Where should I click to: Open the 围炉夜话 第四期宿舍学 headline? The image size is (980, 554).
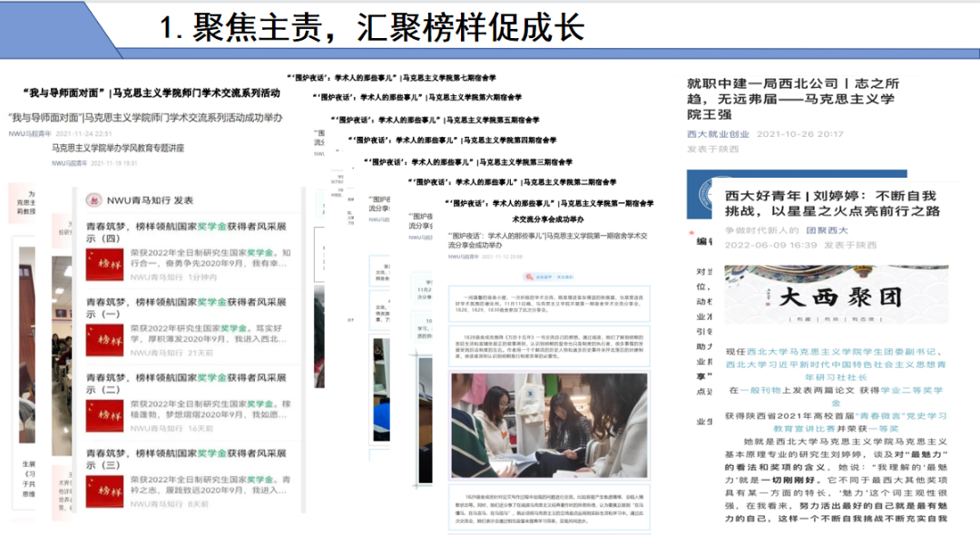click(451, 141)
